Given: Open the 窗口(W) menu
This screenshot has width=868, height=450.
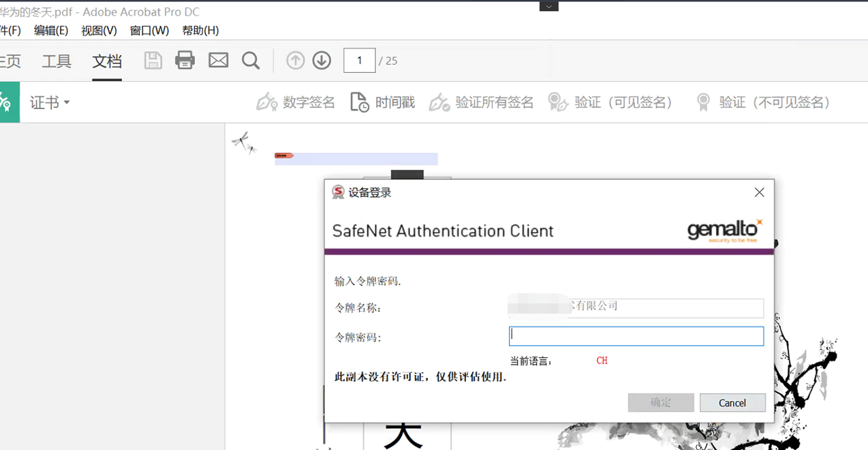Looking at the screenshot, I should click(x=149, y=31).
